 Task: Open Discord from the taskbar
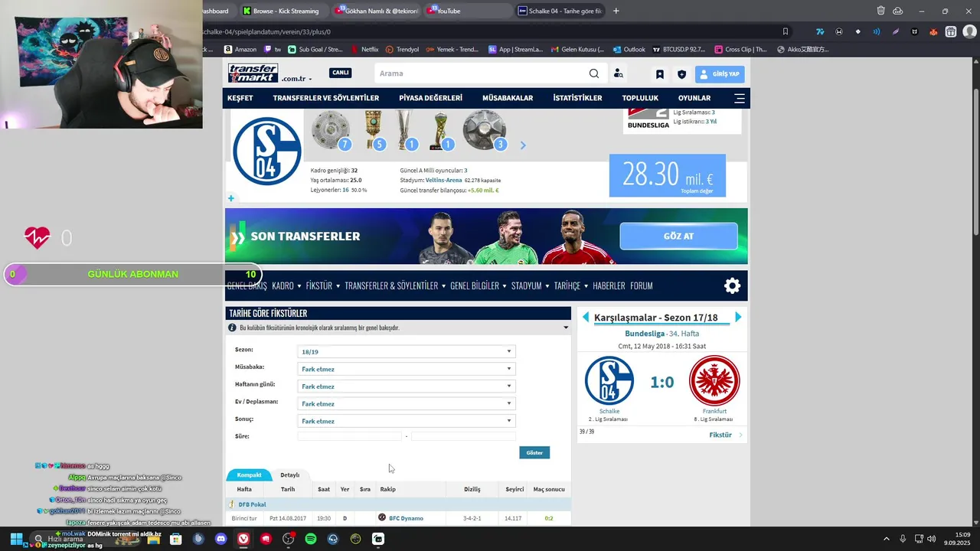click(221, 539)
